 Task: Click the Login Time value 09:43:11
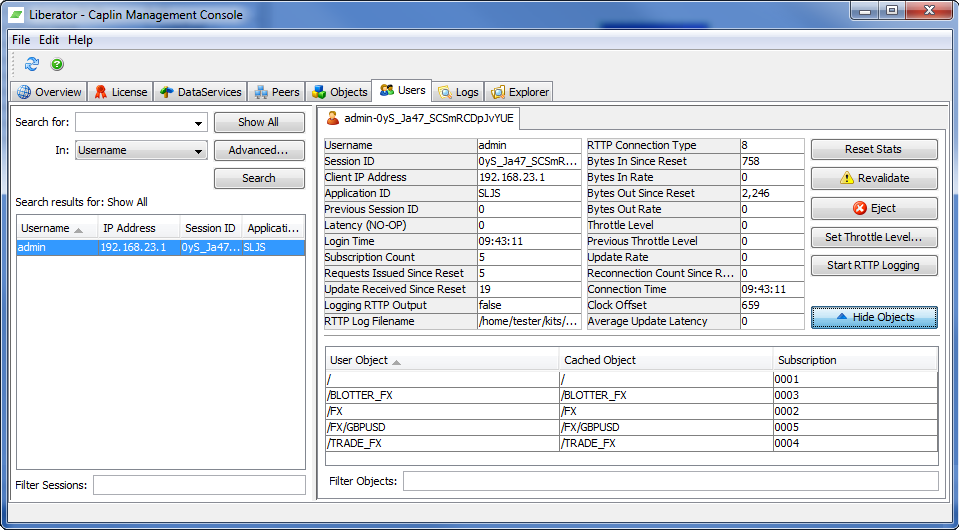point(529,241)
